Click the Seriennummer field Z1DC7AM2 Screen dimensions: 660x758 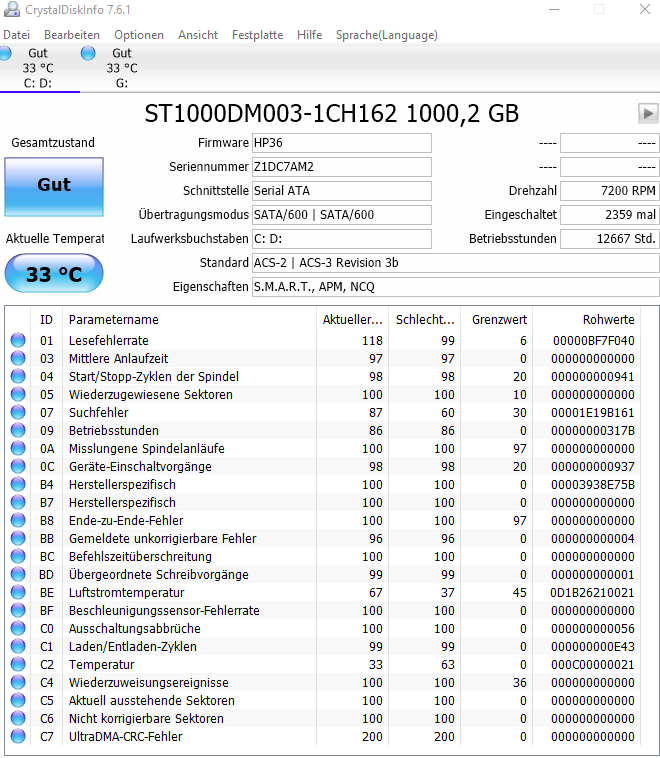(x=342, y=167)
